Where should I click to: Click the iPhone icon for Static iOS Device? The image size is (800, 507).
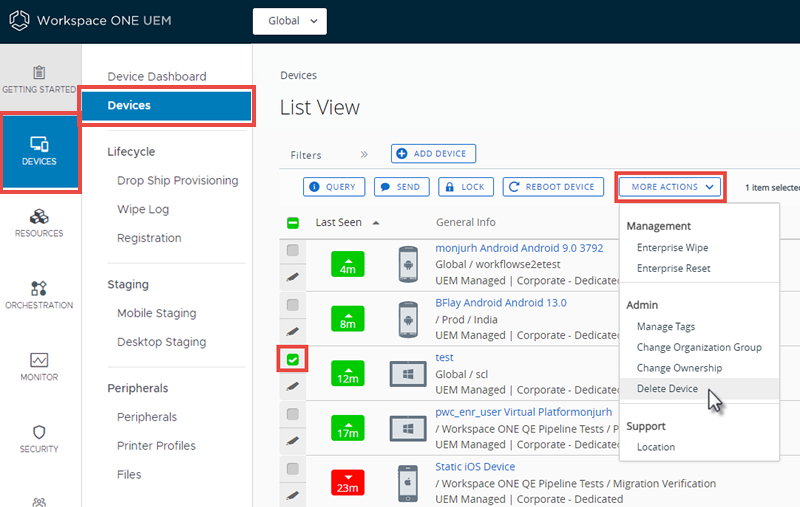click(x=408, y=483)
